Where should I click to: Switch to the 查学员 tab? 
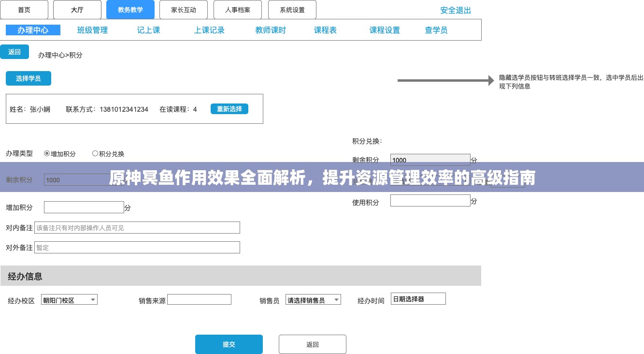[436, 30]
